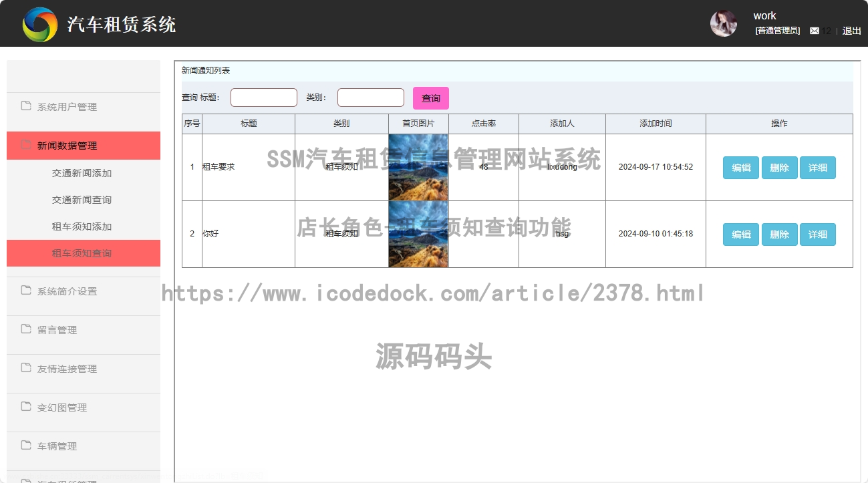
Task: Click the 退出 logout link
Action: coord(851,31)
